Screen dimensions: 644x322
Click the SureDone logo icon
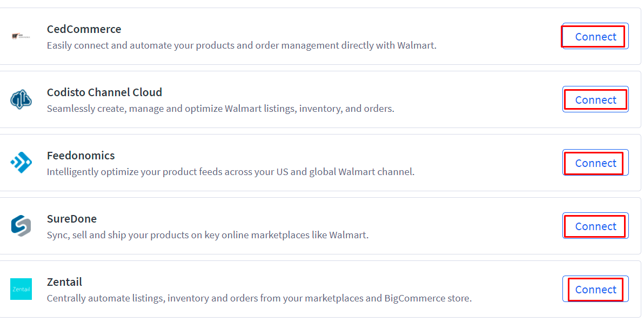click(x=21, y=226)
